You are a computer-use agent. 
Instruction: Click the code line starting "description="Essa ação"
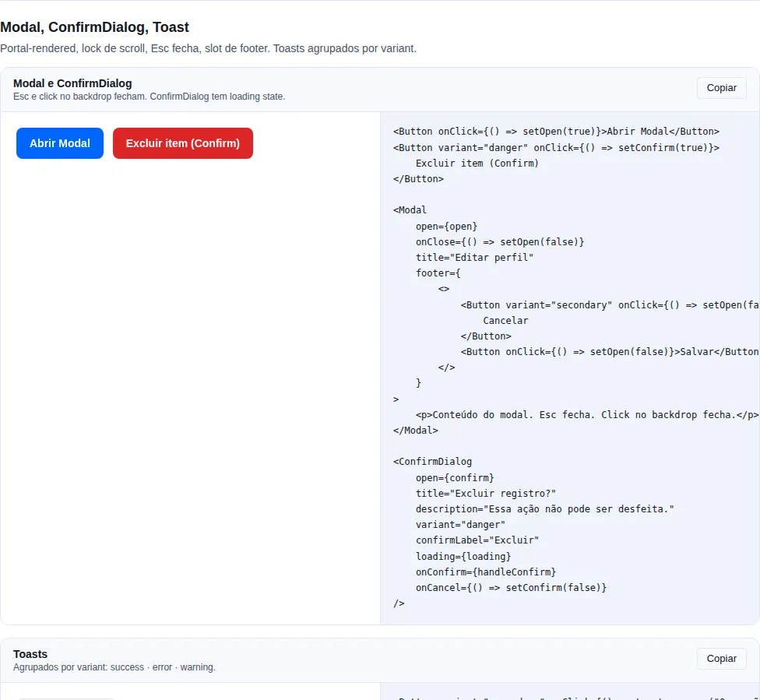pyautogui.click(x=545, y=509)
